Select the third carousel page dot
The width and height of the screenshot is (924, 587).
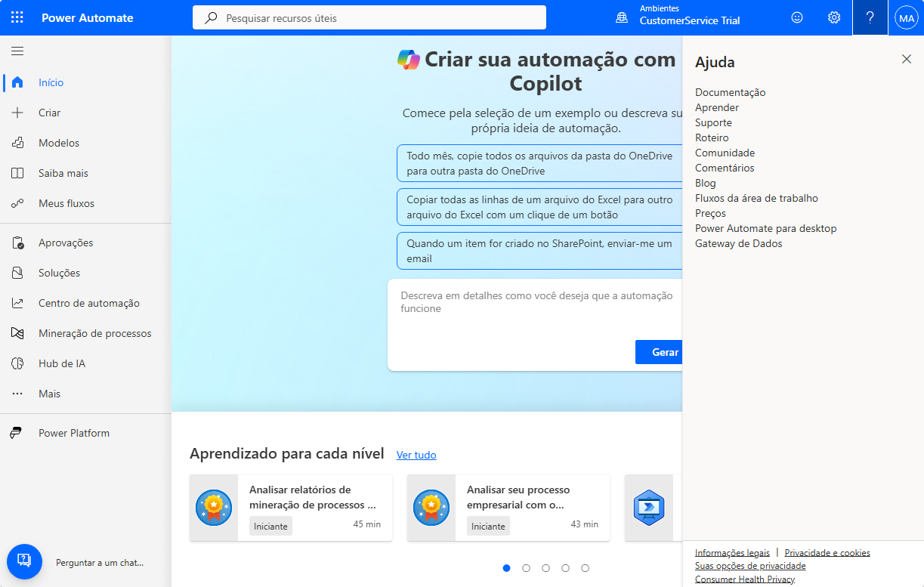(546, 568)
